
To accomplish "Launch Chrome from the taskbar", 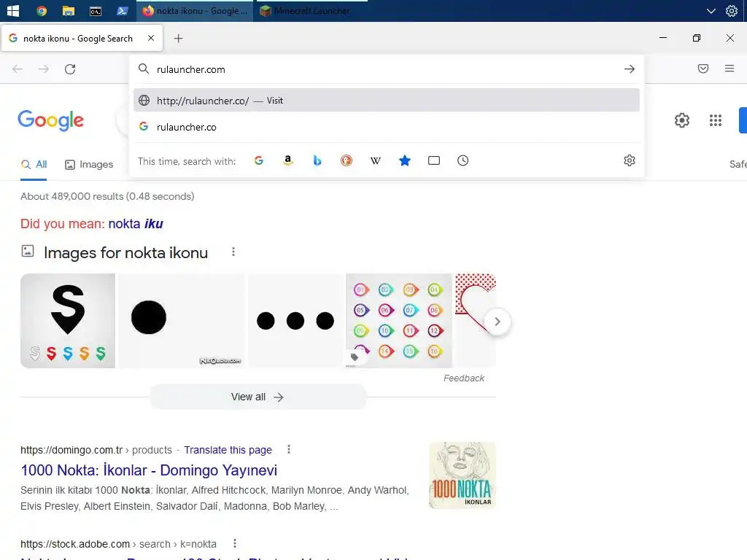I will click(42, 10).
